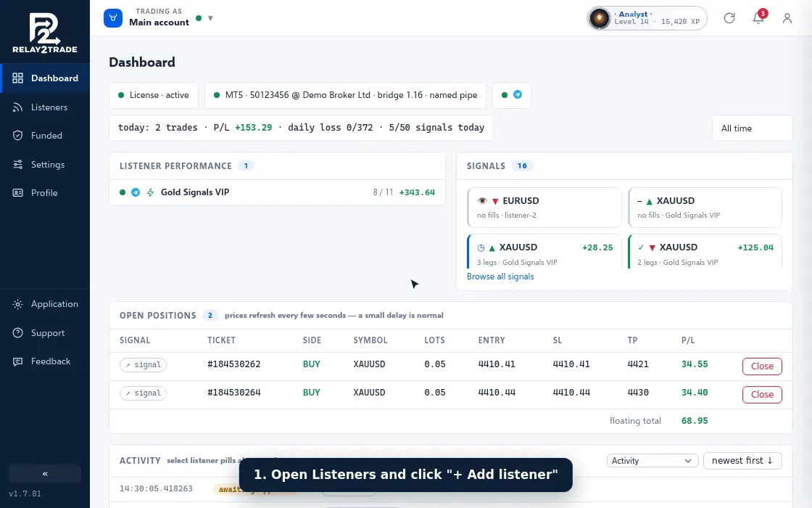This screenshot has width=812, height=508.
Task: Open the Gold Signals VIP listener row
Action: tap(277, 192)
